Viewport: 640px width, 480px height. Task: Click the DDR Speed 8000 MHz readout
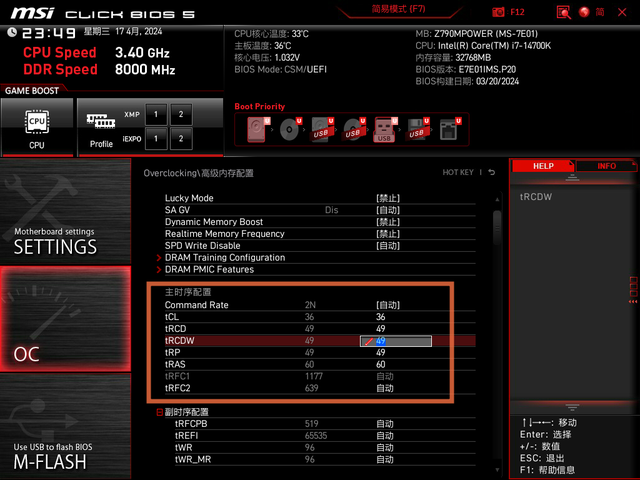coord(99,69)
